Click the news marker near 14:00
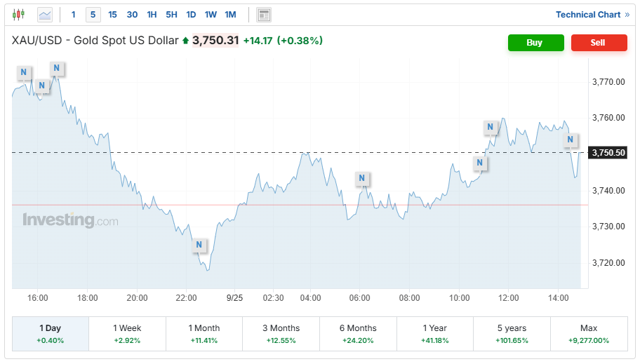 point(571,140)
